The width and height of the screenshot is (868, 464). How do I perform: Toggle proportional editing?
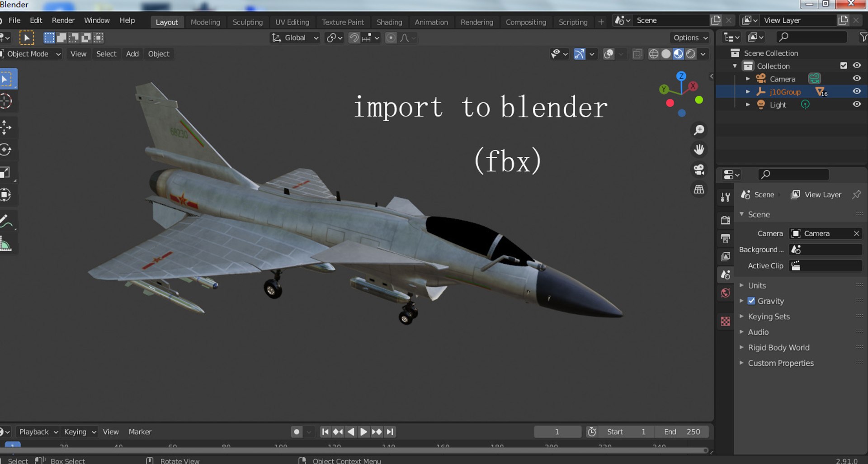point(391,38)
